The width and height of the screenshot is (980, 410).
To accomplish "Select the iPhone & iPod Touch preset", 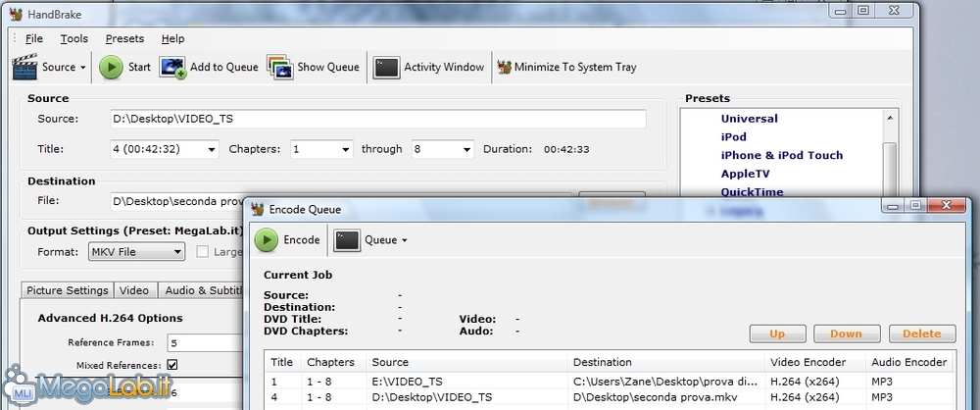I will (x=782, y=155).
